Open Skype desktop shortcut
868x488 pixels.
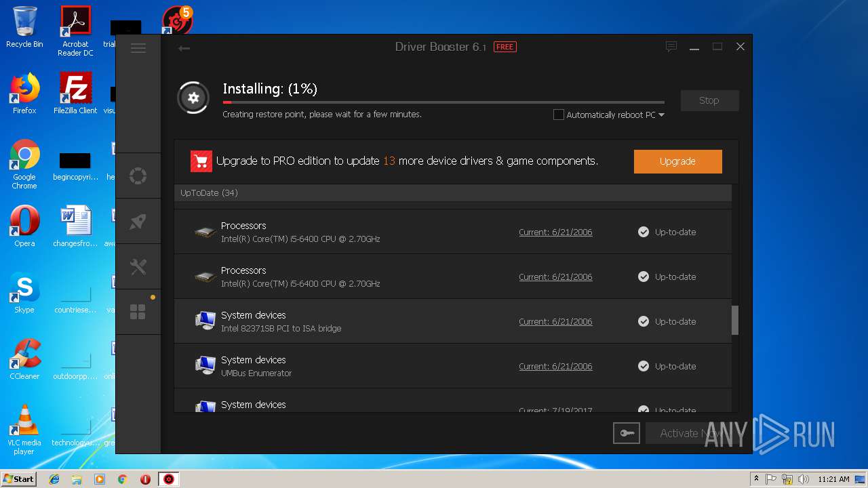click(x=24, y=293)
